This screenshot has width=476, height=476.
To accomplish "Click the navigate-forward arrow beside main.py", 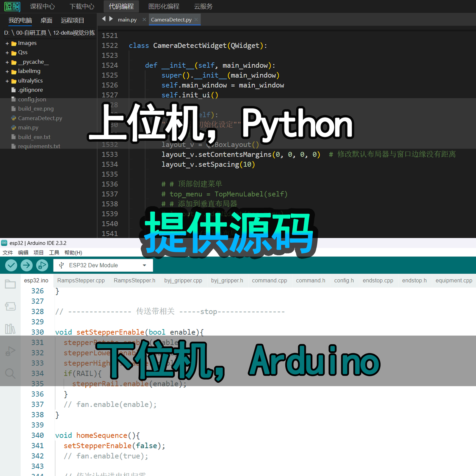I will click(111, 19).
